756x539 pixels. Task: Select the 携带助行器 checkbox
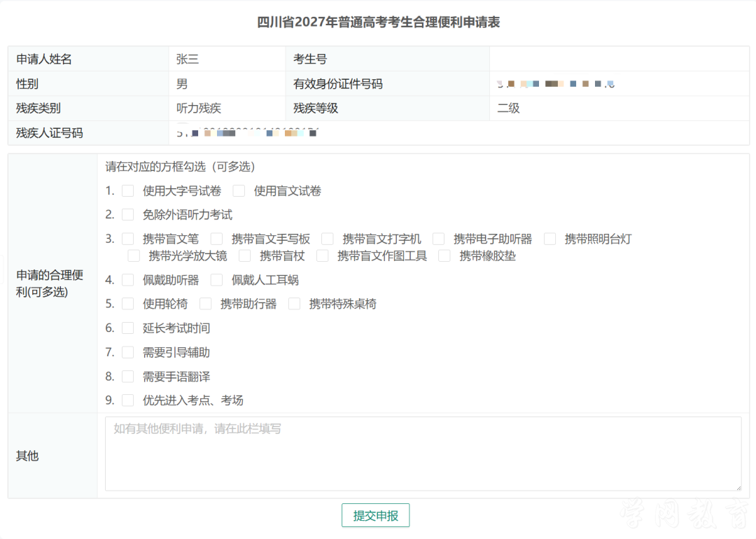click(205, 304)
